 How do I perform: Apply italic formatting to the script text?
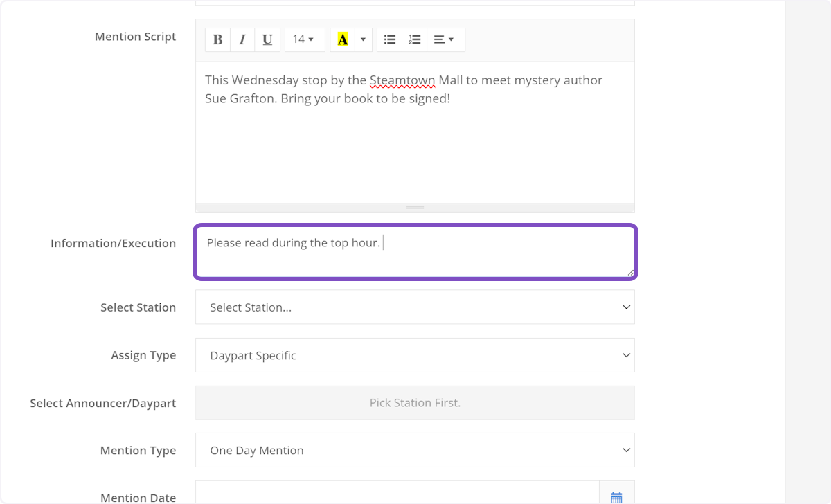(x=242, y=39)
